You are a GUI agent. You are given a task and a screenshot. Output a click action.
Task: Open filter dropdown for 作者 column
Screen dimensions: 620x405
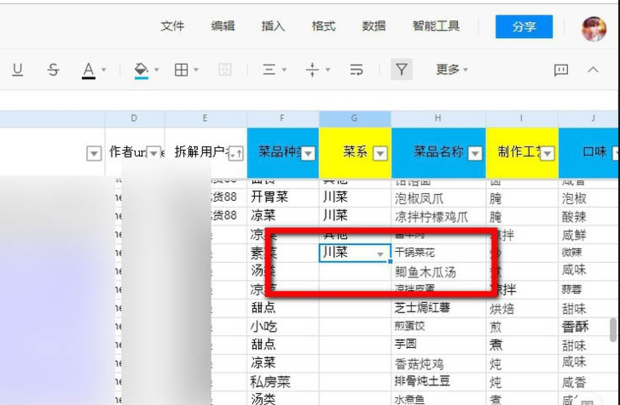[x=154, y=153]
